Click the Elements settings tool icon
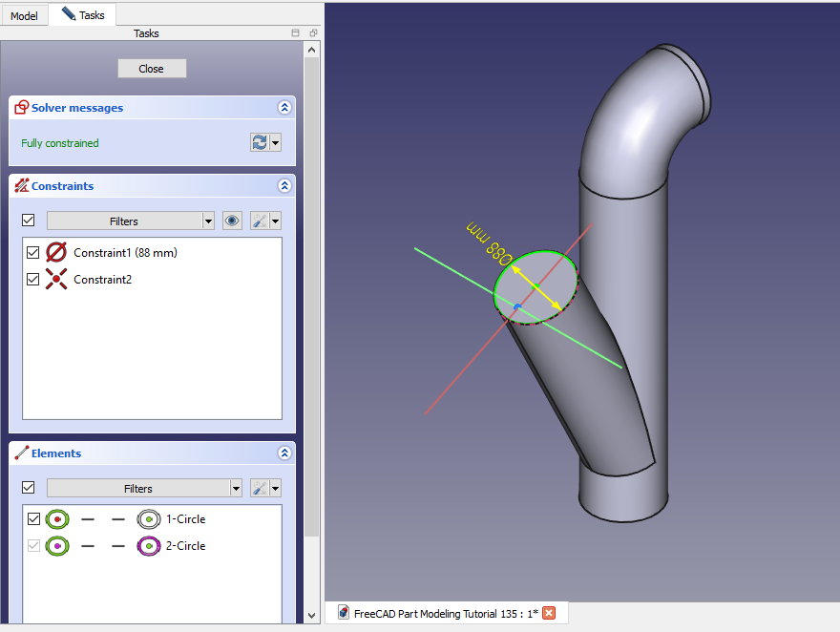The image size is (840, 632). click(x=259, y=488)
